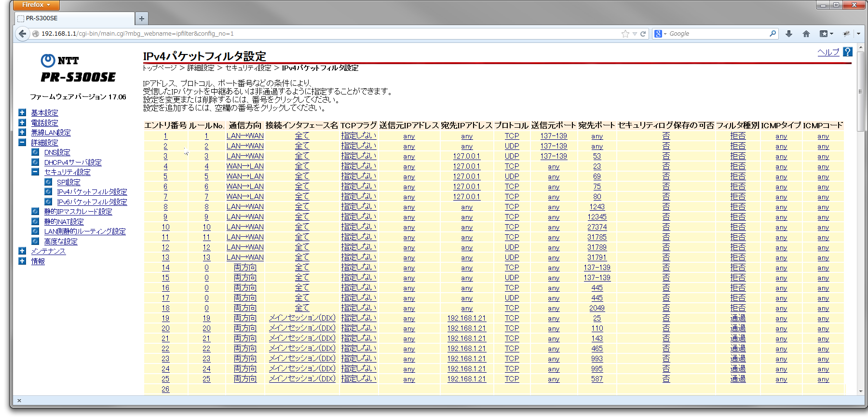Click the DHCPv4サーバ設定 bullet icon

[x=35, y=162]
